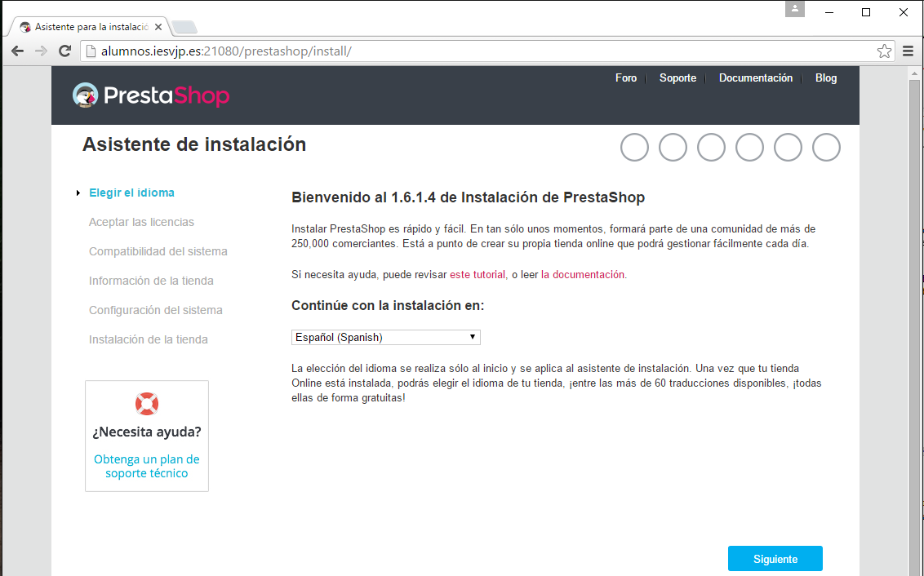The width and height of the screenshot is (924, 576).
Task: Open the Chrome hamburger menu
Action: pyautogui.click(x=908, y=51)
